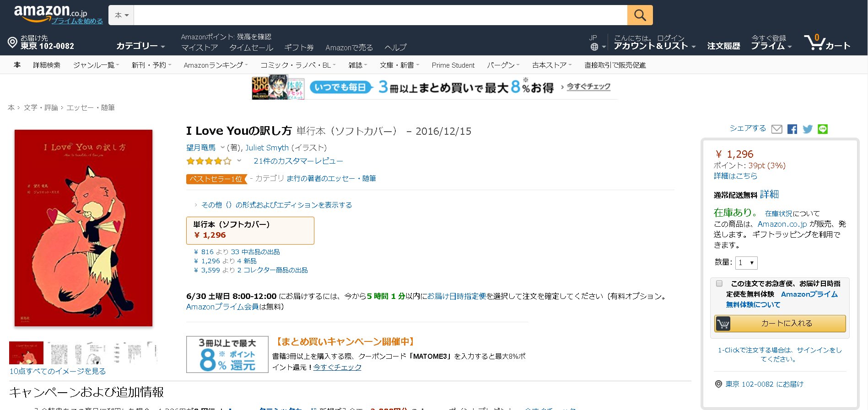Screen dimensions: 868x410
Task: Click エッセー・随筆 breadcrumb
Action: [x=91, y=108]
